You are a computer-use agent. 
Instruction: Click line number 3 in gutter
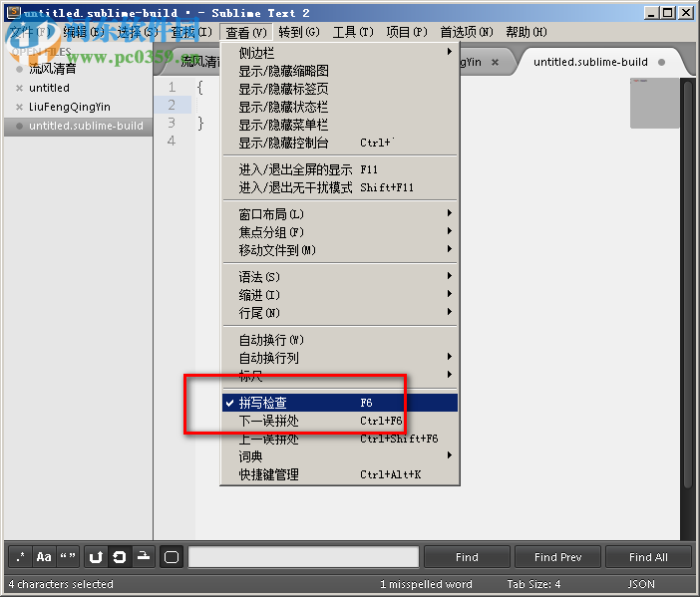[172, 123]
